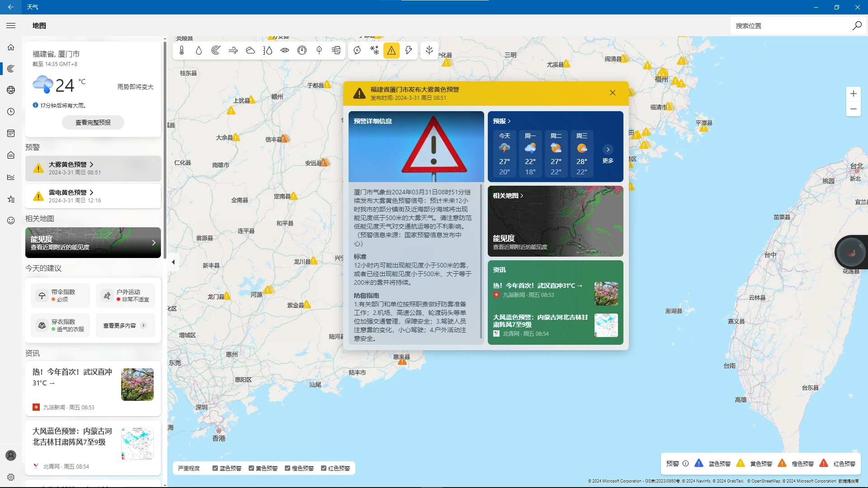Select the 周三 forecast day tile
Image resolution: width=868 pixels, height=488 pixels.
coord(582,153)
